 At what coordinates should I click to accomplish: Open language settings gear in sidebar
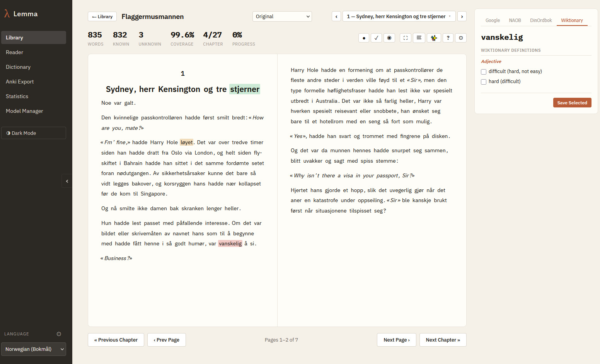(59, 334)
